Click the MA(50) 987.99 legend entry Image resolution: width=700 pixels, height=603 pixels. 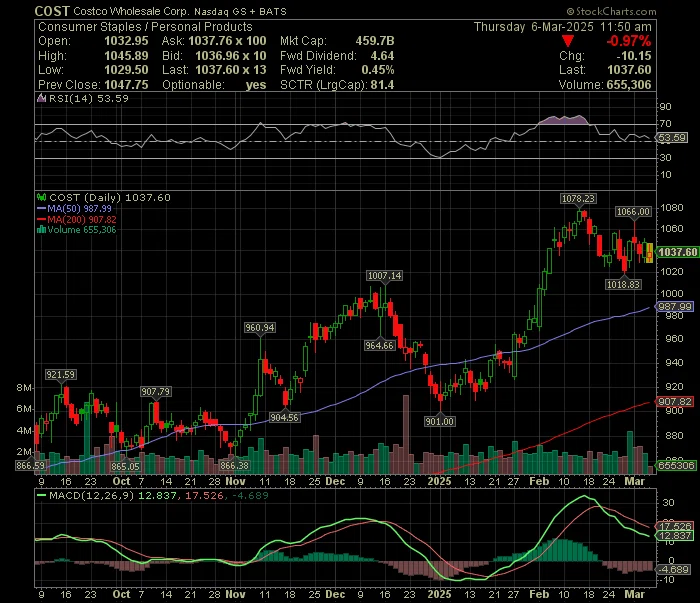(79, 208)
